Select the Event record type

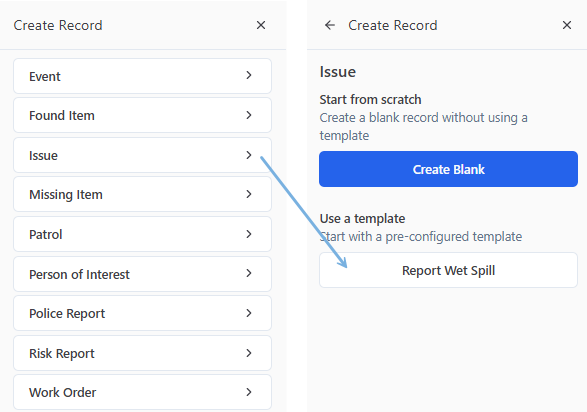tap(142, 76)
